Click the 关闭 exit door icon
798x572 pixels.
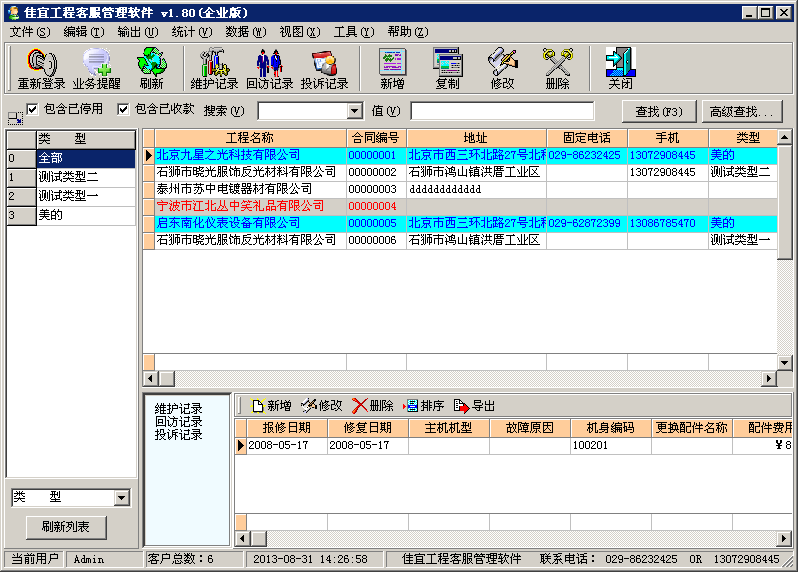click(620, 69)
